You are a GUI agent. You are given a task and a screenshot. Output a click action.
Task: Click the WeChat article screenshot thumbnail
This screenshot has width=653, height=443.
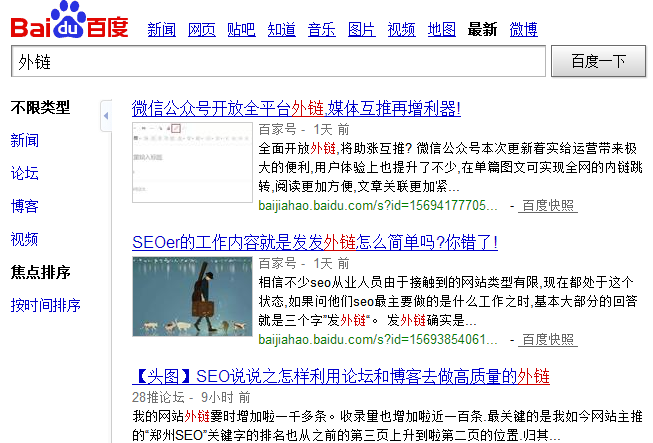pyautogui.click(x=192, y=162)
